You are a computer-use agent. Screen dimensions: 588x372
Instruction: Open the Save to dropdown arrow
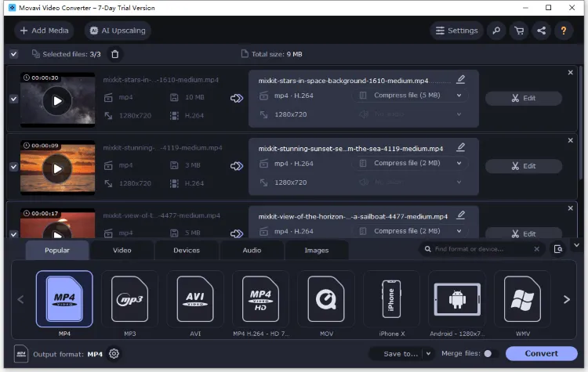coord(428,353)
